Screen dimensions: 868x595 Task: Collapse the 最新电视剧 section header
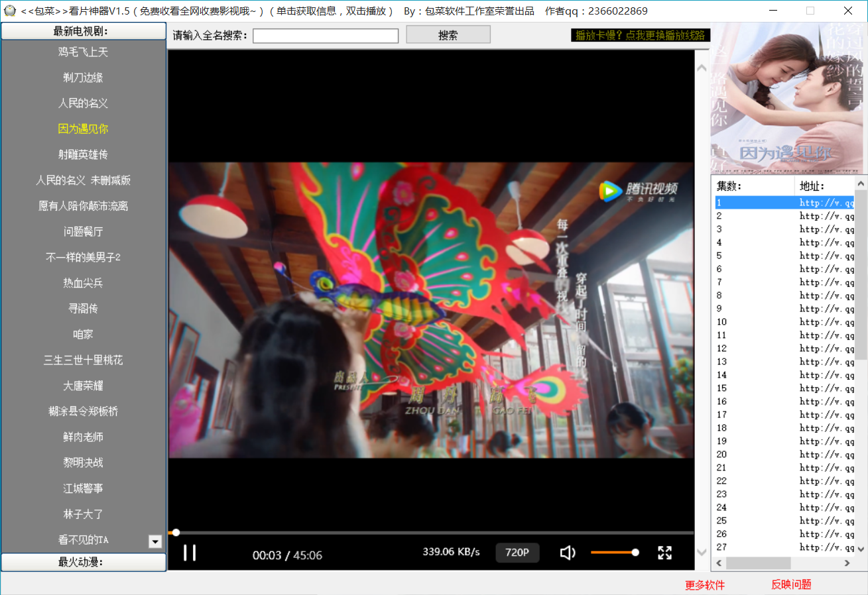pyautogui.click(x=84, y=31)
